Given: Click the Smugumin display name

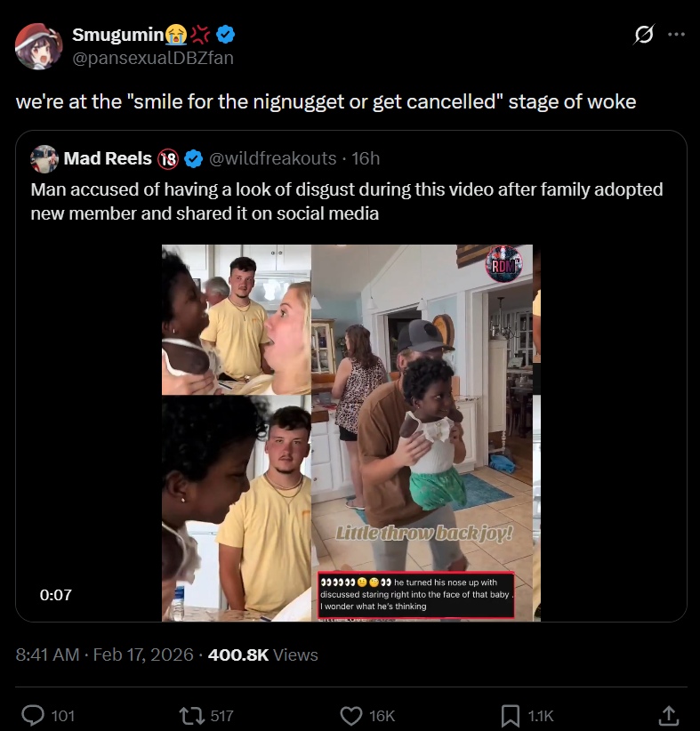Looking at the screenshot, I should pyautogui.click(x=117, y=35).
